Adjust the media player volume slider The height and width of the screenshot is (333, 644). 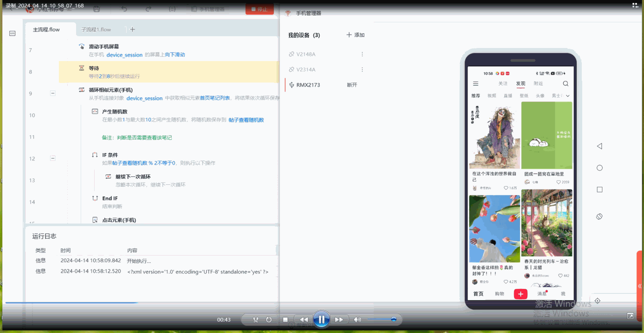[x=382, y=320]
